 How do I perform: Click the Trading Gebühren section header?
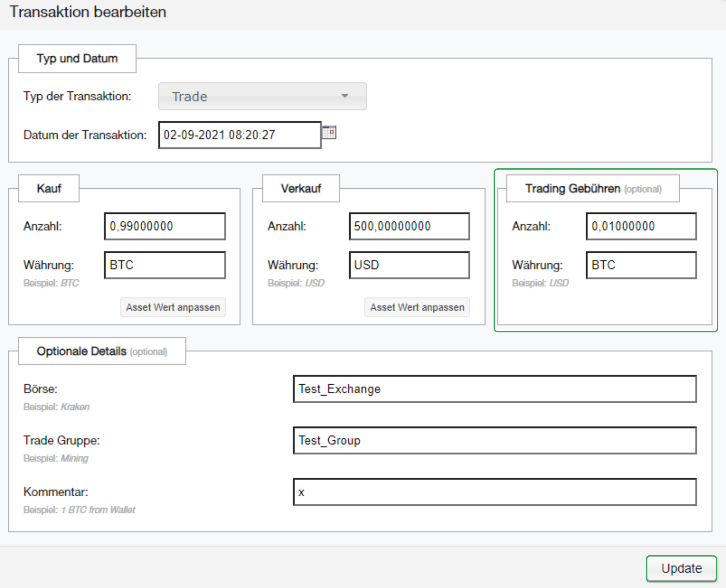pos(593,189)
